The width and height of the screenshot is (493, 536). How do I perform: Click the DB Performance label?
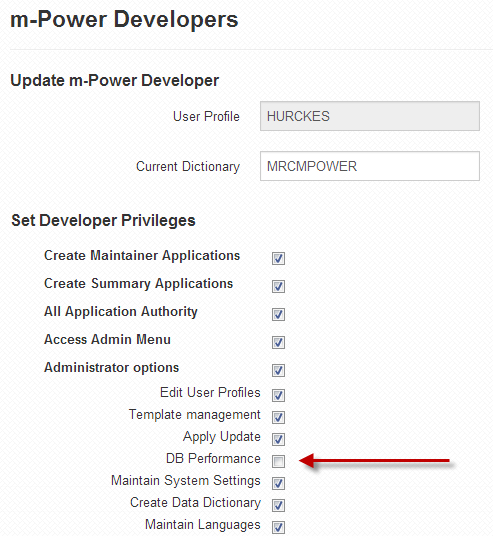[213, 458]
